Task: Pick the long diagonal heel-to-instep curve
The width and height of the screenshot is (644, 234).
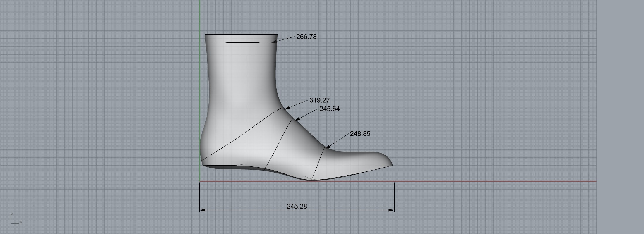Action: pos(243,135)
